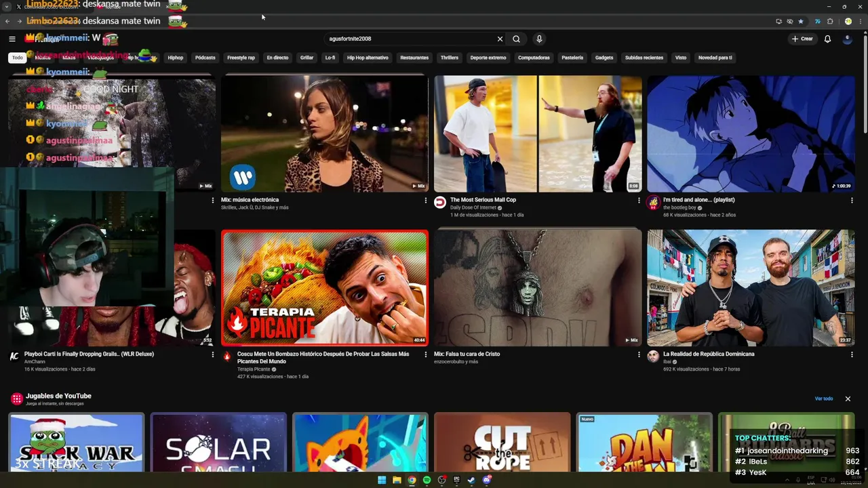Open La Realidad de República Dominicana title
This screenshot has width=868, height=488.
pos(709,354)
